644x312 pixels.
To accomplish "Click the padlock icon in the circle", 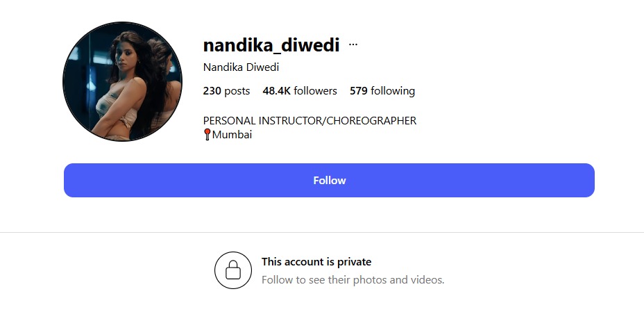I will tap(233, 270).
